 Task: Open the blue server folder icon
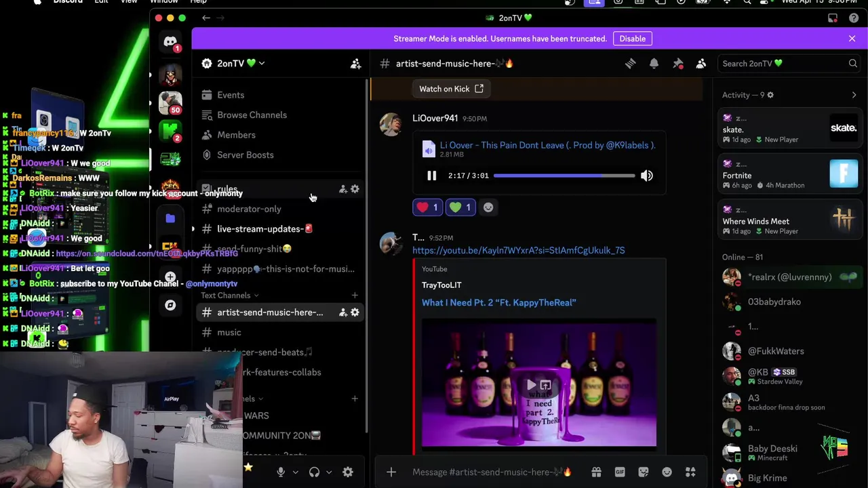coord(170,218)
